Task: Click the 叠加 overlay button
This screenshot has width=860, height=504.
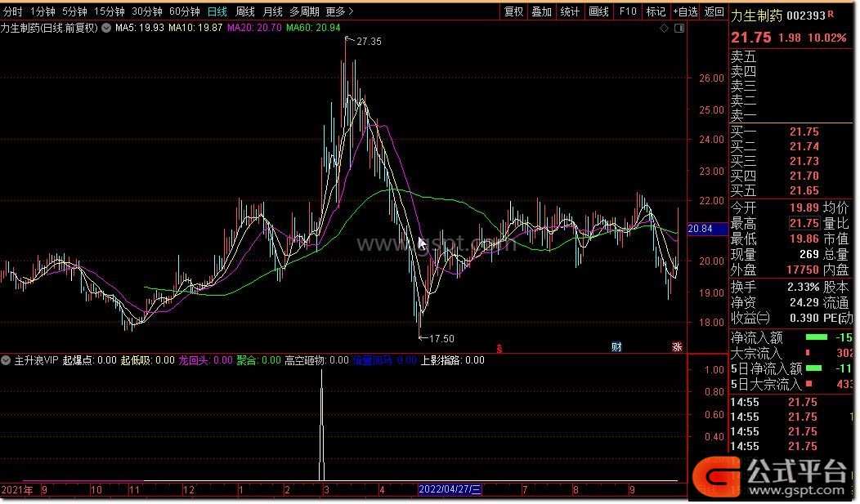Action: point(542,11)
